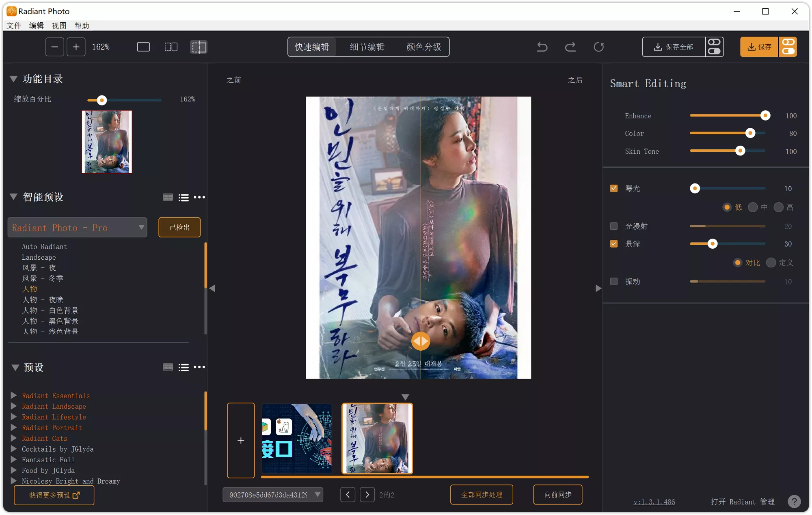Select the zoom out minus icon

(55, 47)
